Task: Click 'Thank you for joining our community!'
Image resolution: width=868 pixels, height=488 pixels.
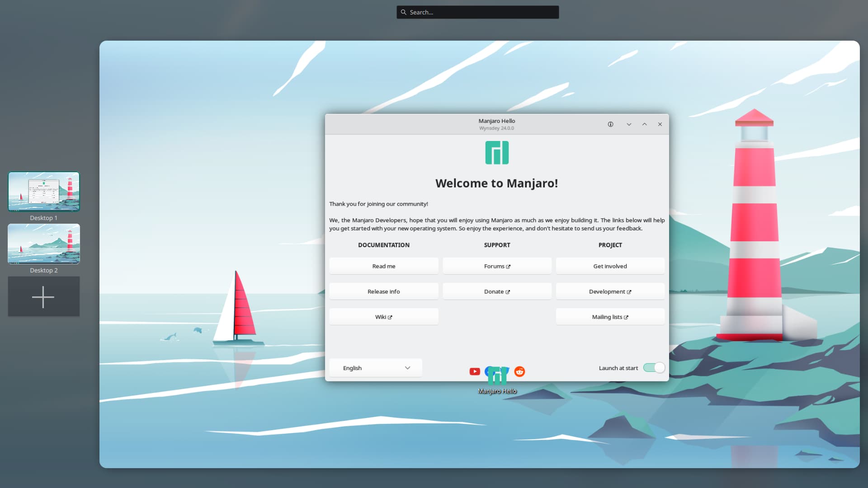Action: coord(378,204)
